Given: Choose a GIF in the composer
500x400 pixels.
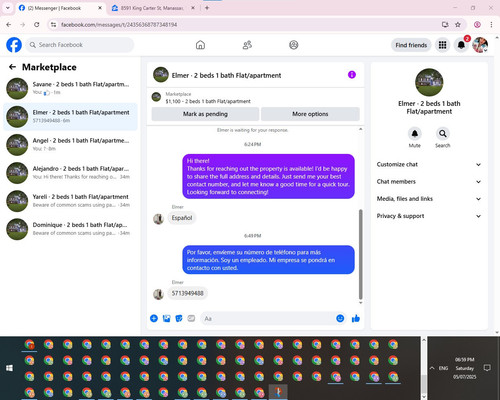Looking at the screenshot, I should tap(191, 318).
